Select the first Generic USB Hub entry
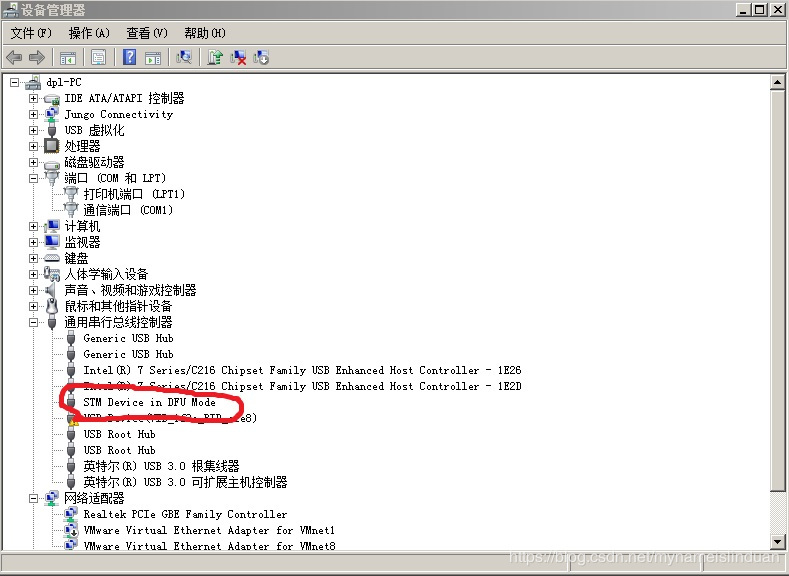Image resolution: width=789 pixels, height=576 pixels. click(128, 338)
